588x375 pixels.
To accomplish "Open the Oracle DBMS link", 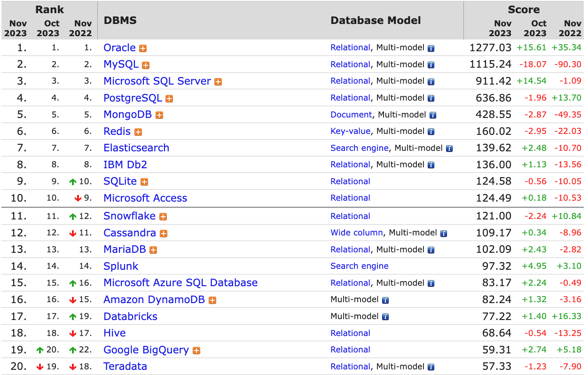I will point(119,47).
